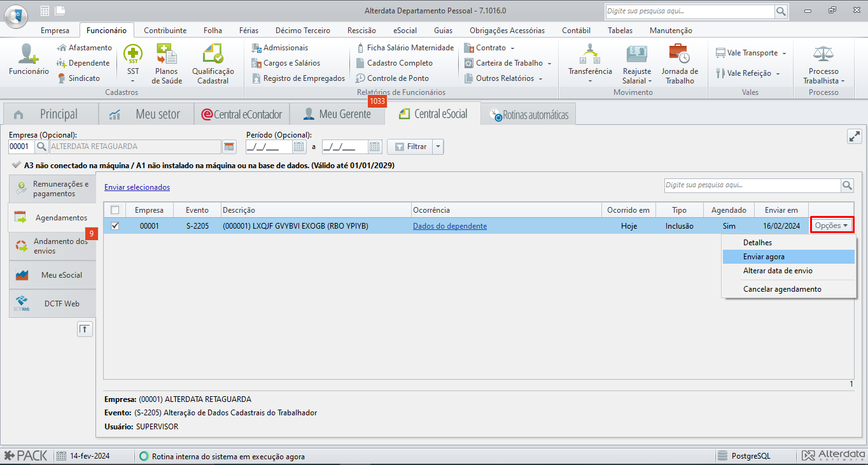The height and width of the screenshot is (465, 868).
Task: Open the Opções dropdown in row
Action: (832, 225)
